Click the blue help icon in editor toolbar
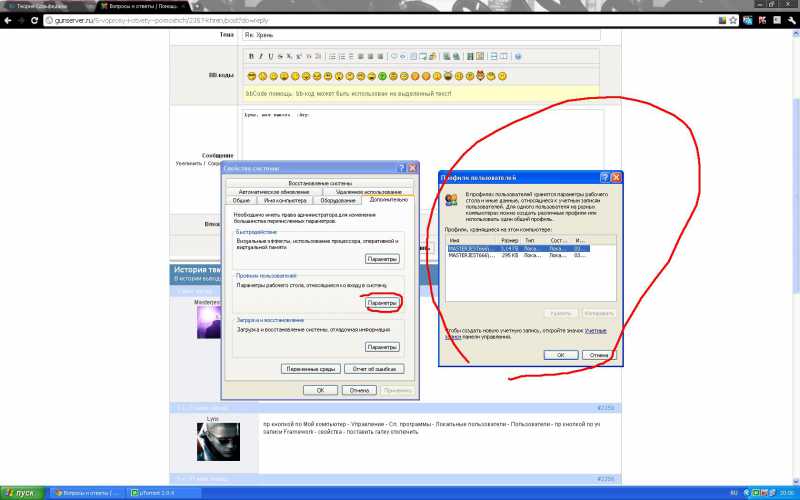The height and width of the screenshot is (500, 800). click(519, 56)
